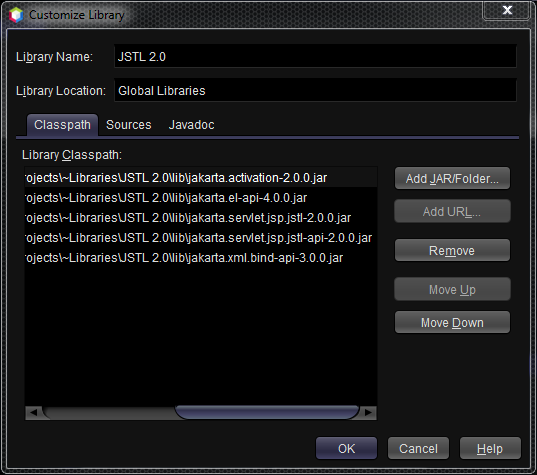537x475 pixels.
Task: Click the Cancel button
Action: click(418, 448)
